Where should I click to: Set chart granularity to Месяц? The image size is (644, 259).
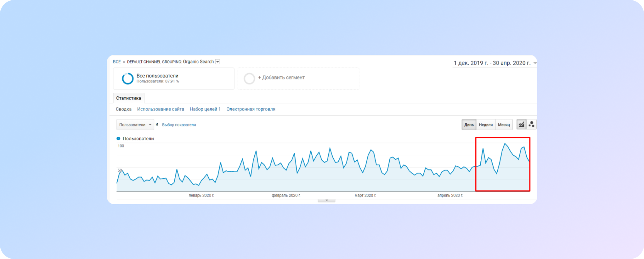point(504,124)
